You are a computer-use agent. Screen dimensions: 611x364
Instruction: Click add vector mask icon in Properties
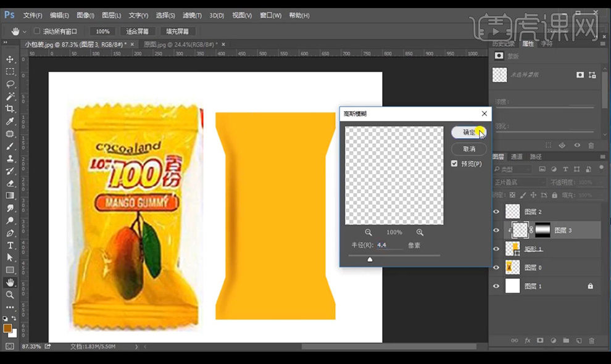592,75
